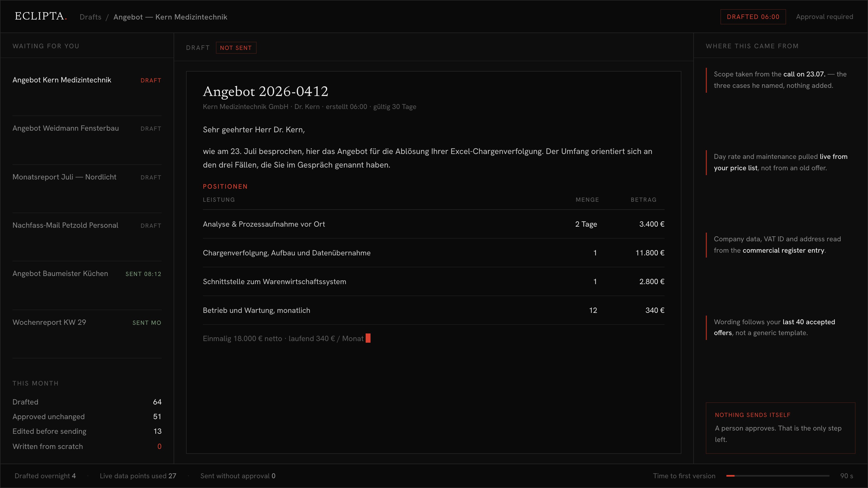The image size is (868, 488).
Task: Click the LEISTUNG column header
Action: coord(219,200)
